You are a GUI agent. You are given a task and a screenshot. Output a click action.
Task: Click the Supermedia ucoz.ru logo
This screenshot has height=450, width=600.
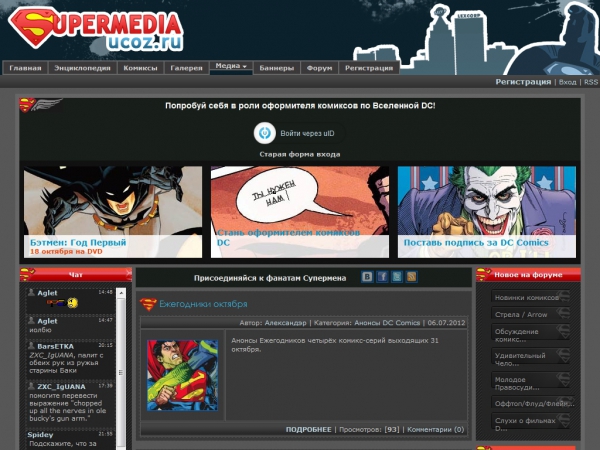click(96, 28)
